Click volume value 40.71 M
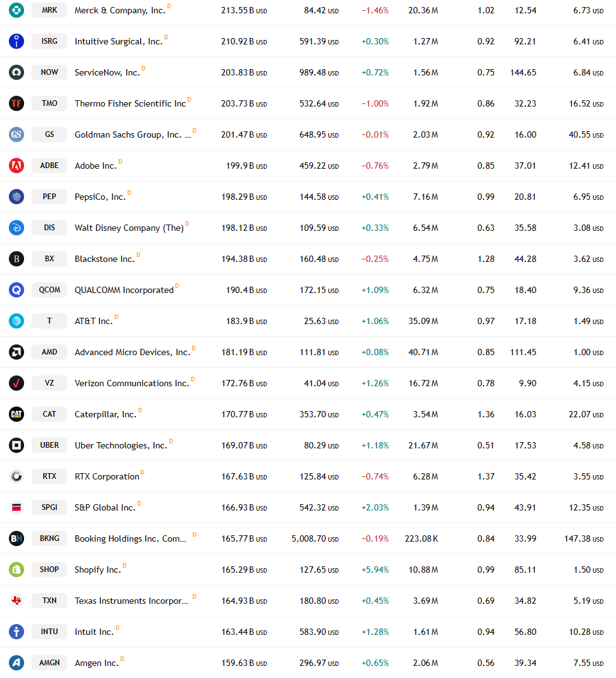 pos(423,353)
